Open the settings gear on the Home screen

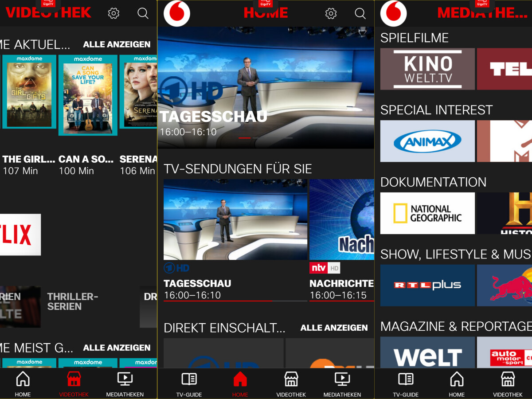coord(331,14)
